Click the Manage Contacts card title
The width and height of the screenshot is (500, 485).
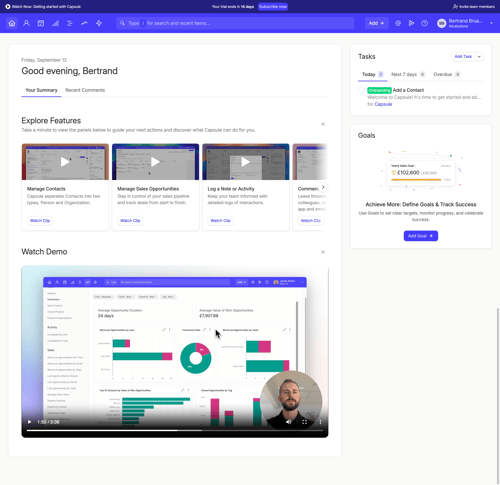click(x=46, y=189)
